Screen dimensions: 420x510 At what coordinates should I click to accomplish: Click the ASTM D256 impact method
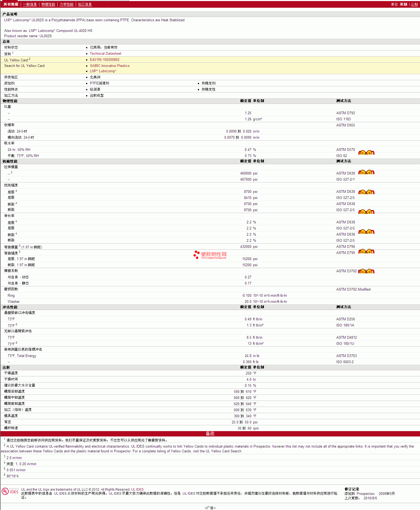click(x=345, y=319)
